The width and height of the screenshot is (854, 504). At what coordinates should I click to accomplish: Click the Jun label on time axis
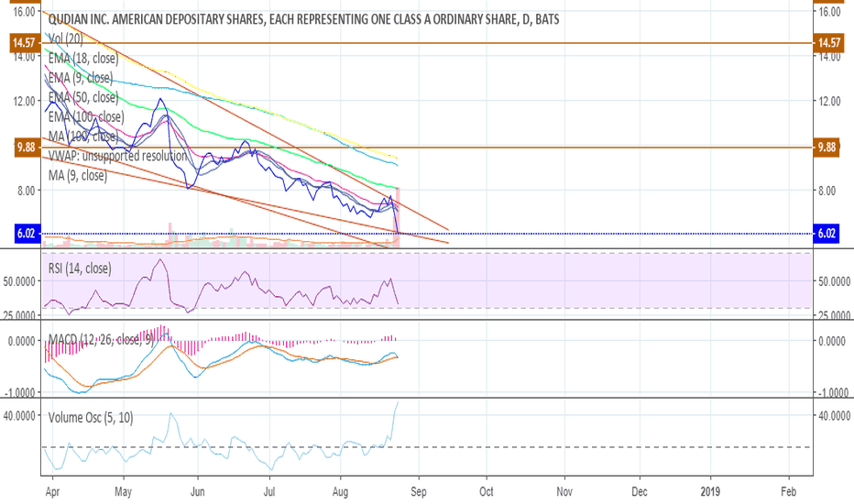coord(197,491)
